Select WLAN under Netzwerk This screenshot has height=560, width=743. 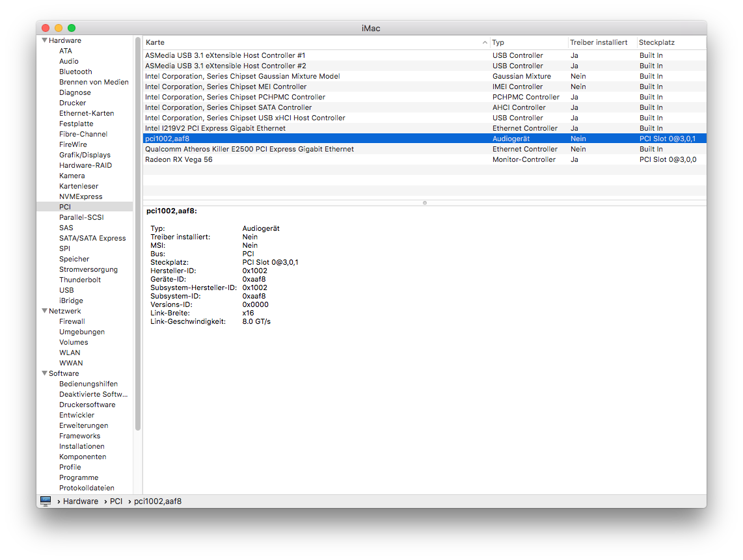(70, 353)
